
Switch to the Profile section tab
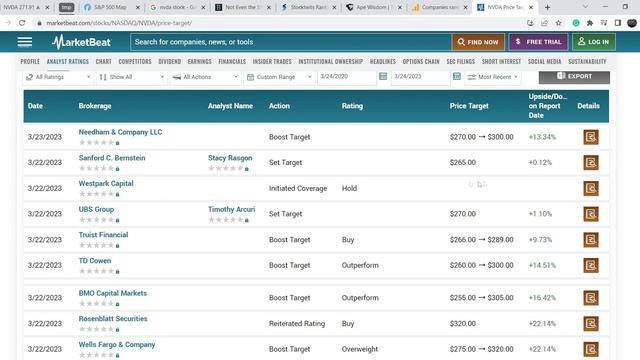[30, 62]
